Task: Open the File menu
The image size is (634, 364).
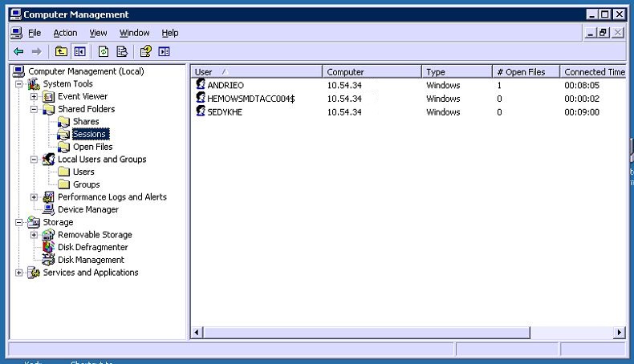Action: pos(35,33)
